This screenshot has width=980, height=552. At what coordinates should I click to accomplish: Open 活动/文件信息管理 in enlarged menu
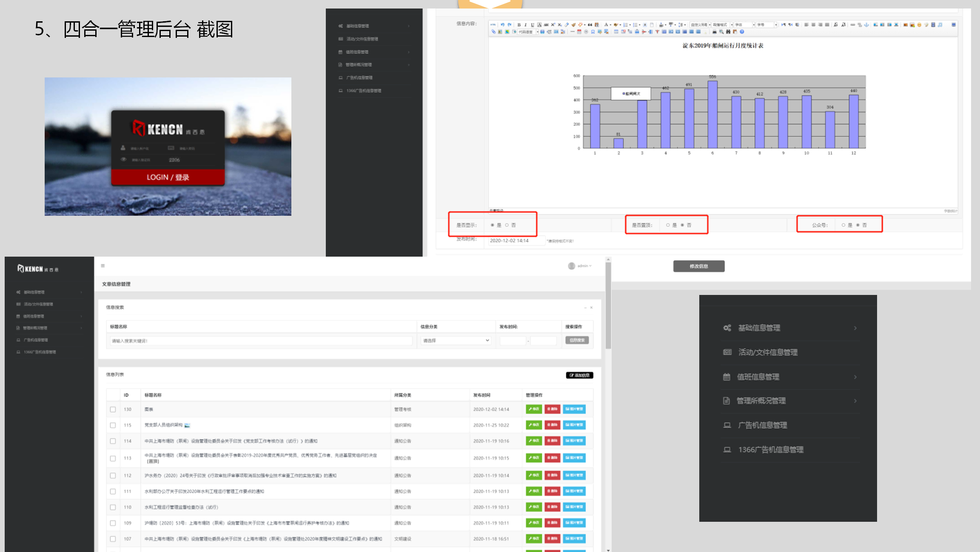(x=767, y=352)
